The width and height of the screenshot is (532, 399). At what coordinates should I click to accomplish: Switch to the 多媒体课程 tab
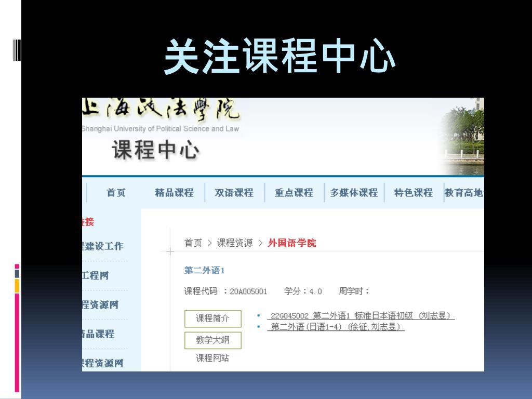354,193
